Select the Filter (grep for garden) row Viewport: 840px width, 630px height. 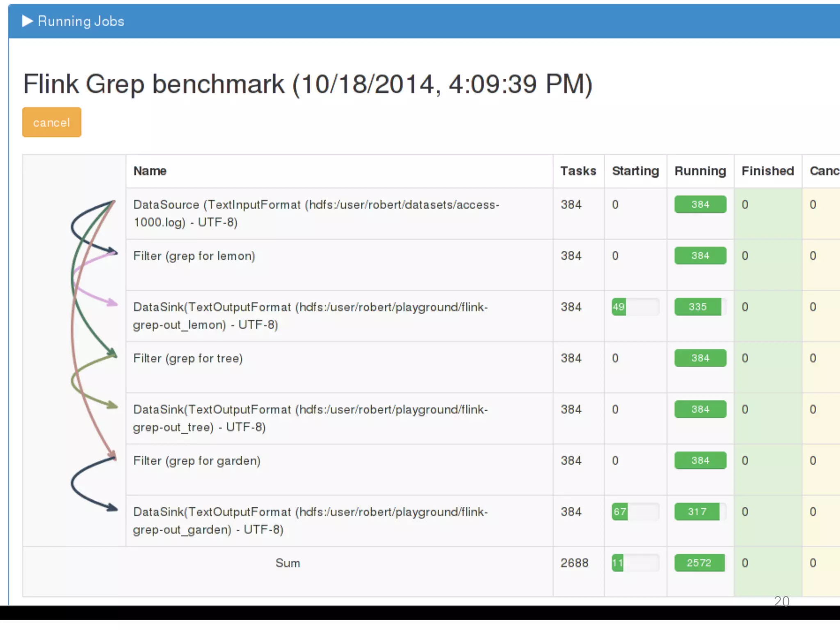click(x=196, y=461)
